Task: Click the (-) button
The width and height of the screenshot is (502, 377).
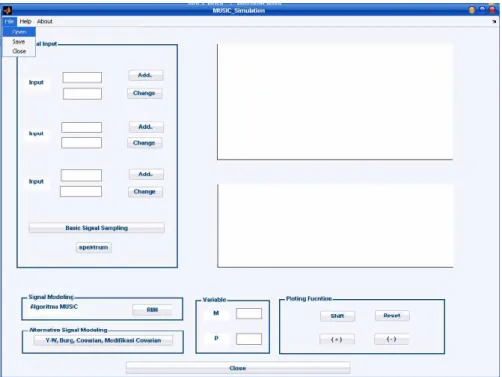Action: 392,339
